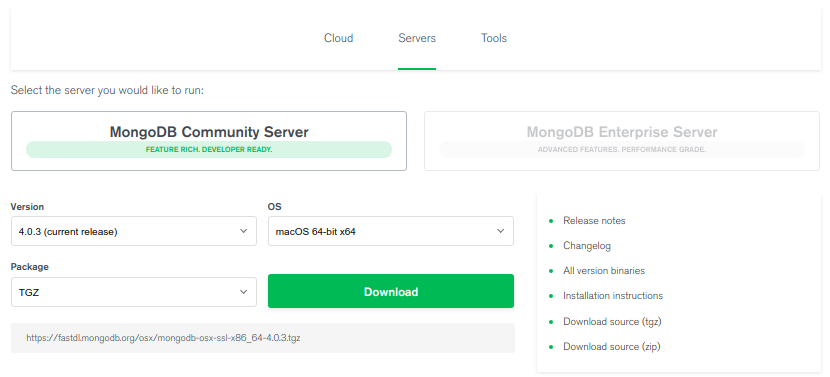Click the 'Select the server you would like to run' text

point(107,91)
